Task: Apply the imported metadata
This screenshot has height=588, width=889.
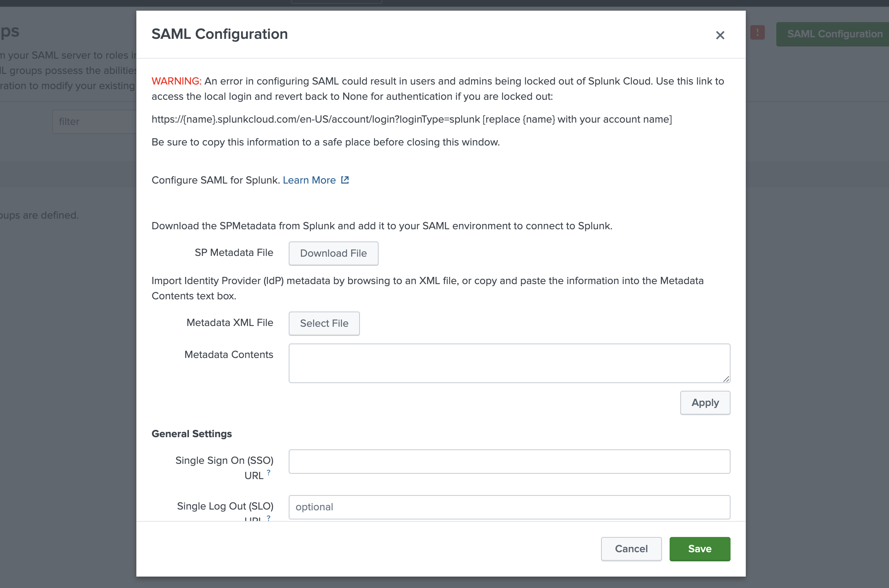Action: tap(705, 403)
